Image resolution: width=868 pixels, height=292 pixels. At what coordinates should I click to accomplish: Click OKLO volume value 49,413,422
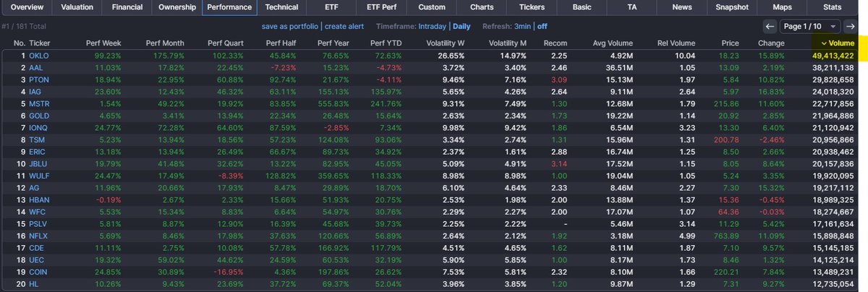(x=833, y=55)
